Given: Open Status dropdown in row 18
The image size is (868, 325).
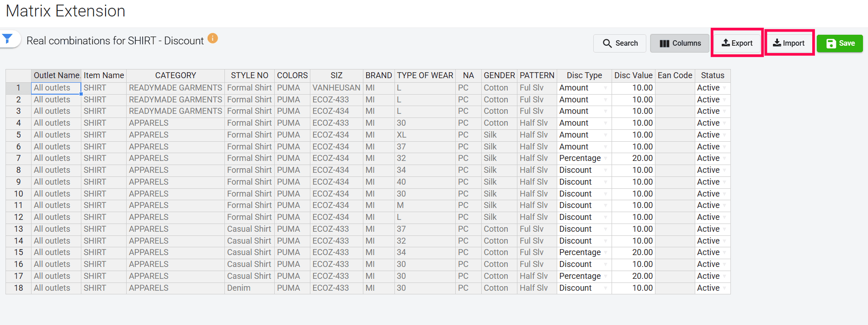Looking at the screenshot, I should [724, 288].
